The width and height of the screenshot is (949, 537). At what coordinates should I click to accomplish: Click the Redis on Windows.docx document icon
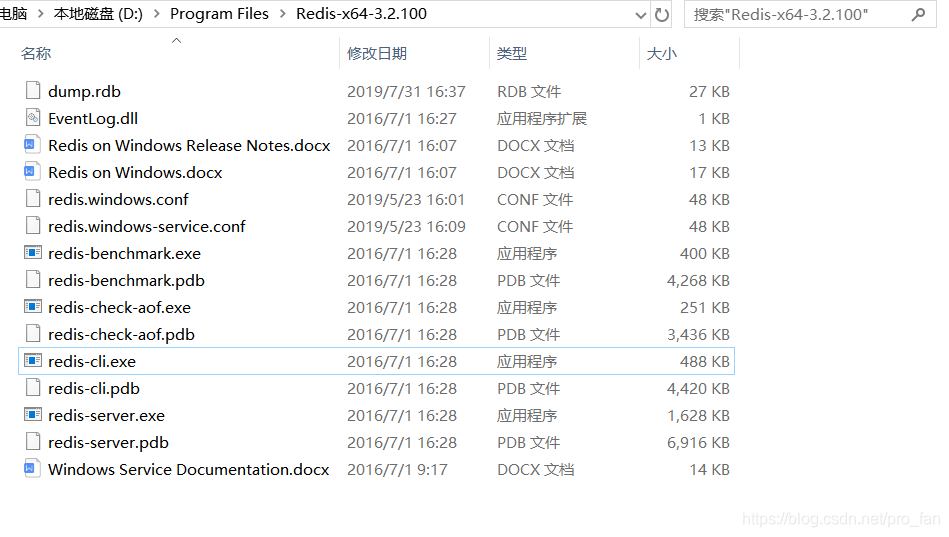[x=33, y=172]
